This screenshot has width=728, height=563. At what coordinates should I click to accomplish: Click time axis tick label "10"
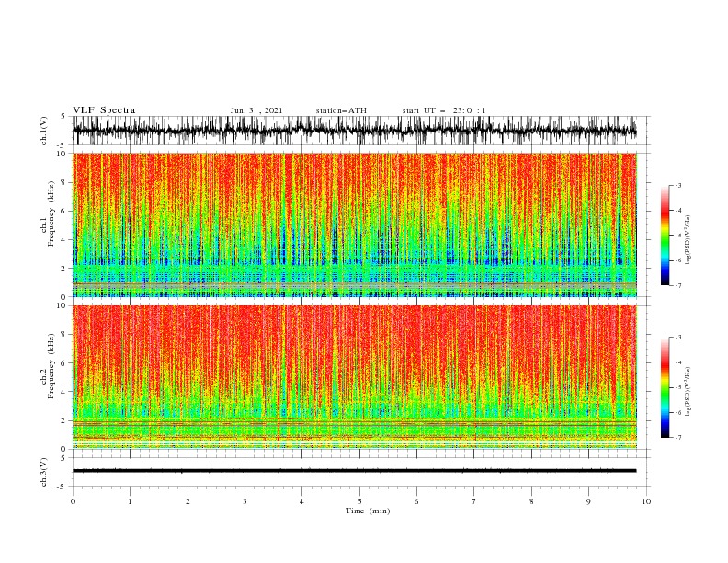coord(646,501)
